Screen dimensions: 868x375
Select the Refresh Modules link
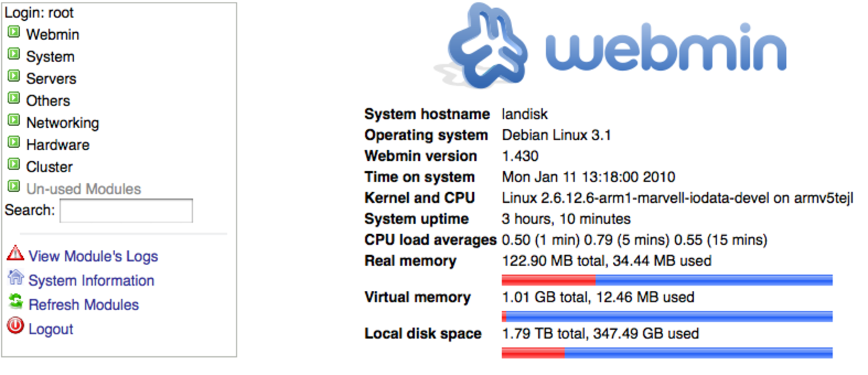coord(83,304)
